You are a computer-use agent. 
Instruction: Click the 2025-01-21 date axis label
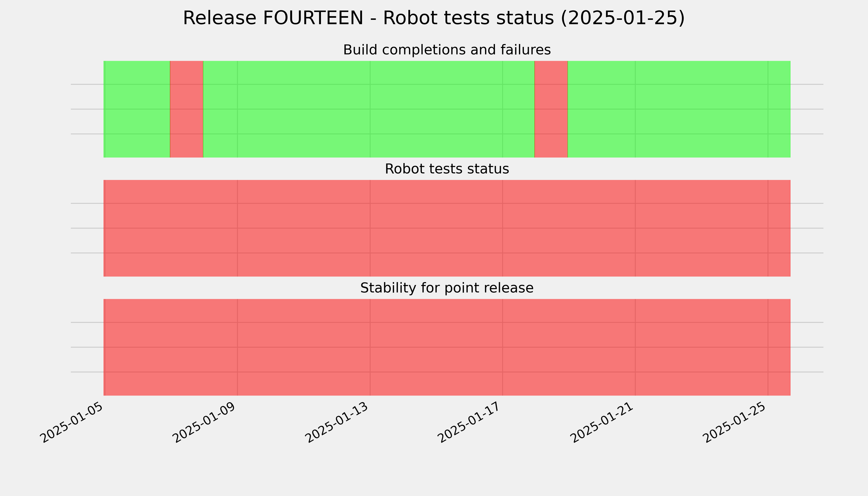click(x=602, y=423)
